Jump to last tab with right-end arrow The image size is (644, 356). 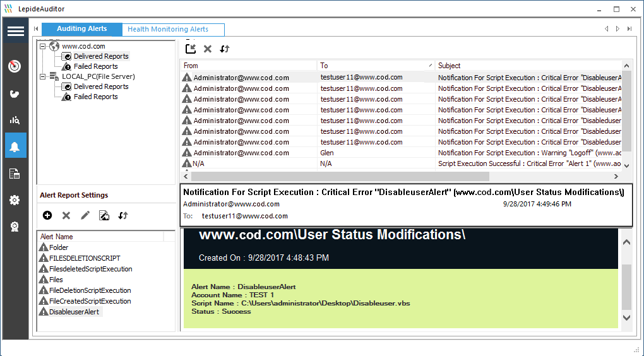[629, 29]
